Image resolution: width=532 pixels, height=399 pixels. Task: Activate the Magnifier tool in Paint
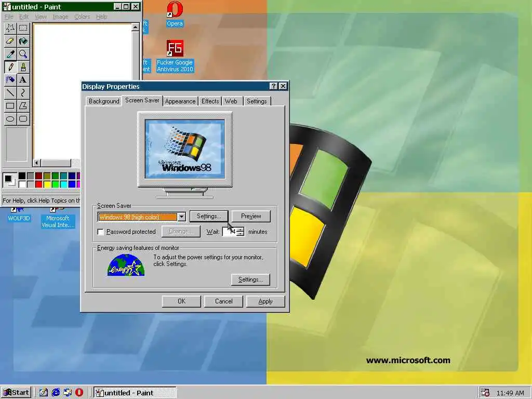coord(23,54)
